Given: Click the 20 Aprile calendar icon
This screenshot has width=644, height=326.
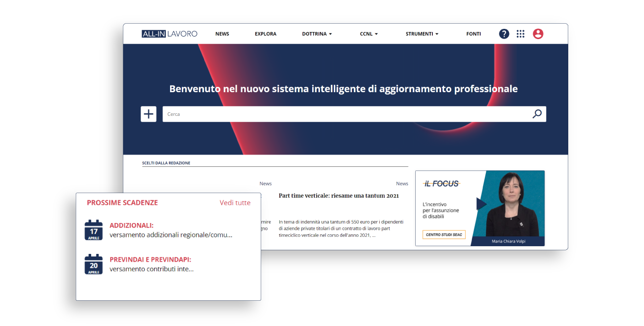Looking at the screenshot, I should tap(94, 264).
